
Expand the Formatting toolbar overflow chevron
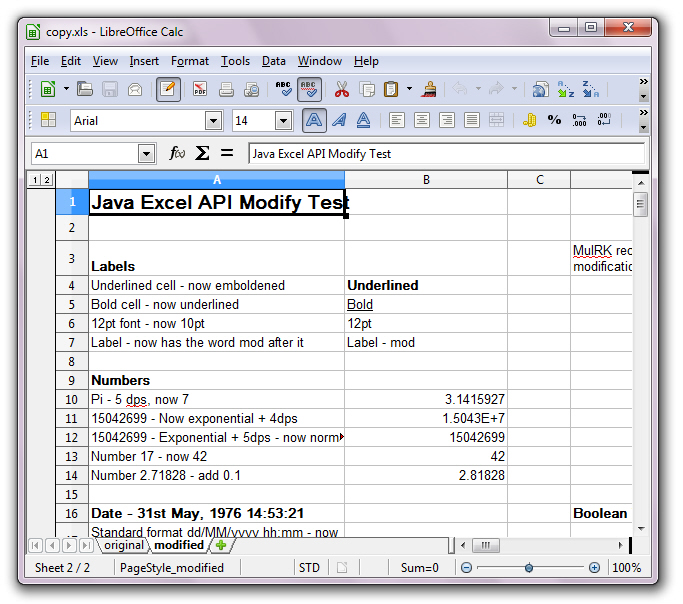click(643, 112)
